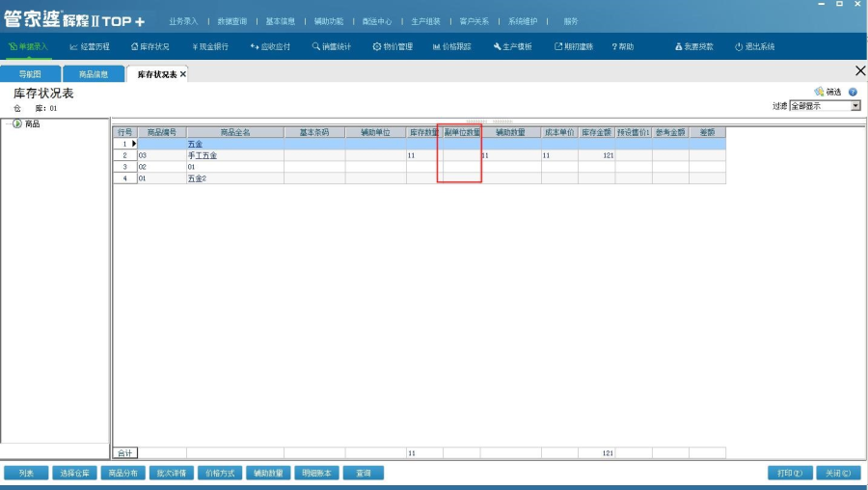Switch to the 商品信息 tab
Image resolution: width=868 pixels, height=490 pixels.
(x=94, y=74)
